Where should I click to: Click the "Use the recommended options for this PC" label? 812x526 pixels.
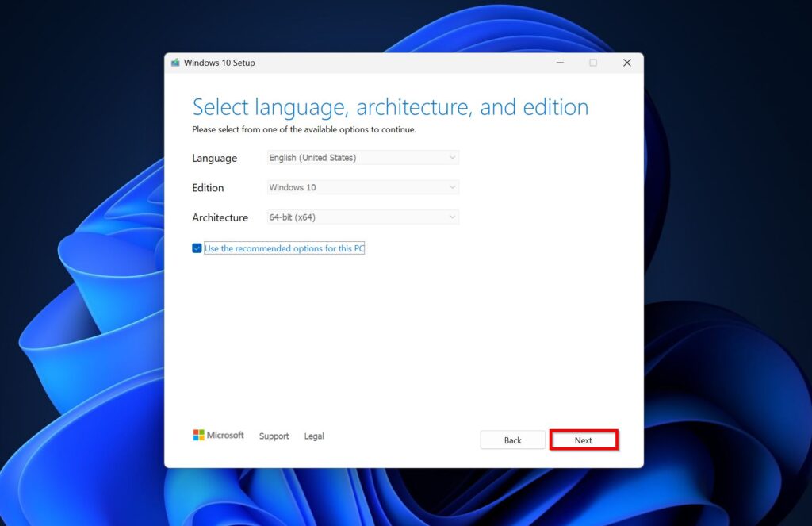[x=284, y=248]
